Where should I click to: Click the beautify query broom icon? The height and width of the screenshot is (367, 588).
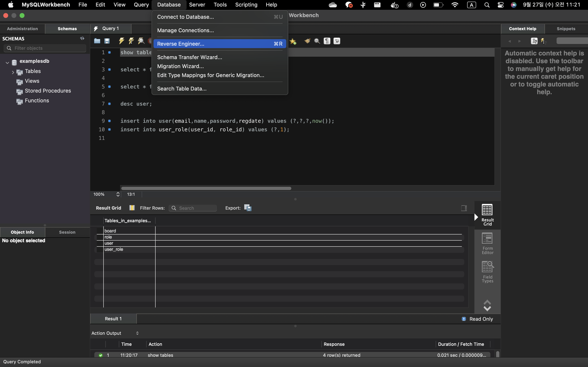tap(307, 41)
